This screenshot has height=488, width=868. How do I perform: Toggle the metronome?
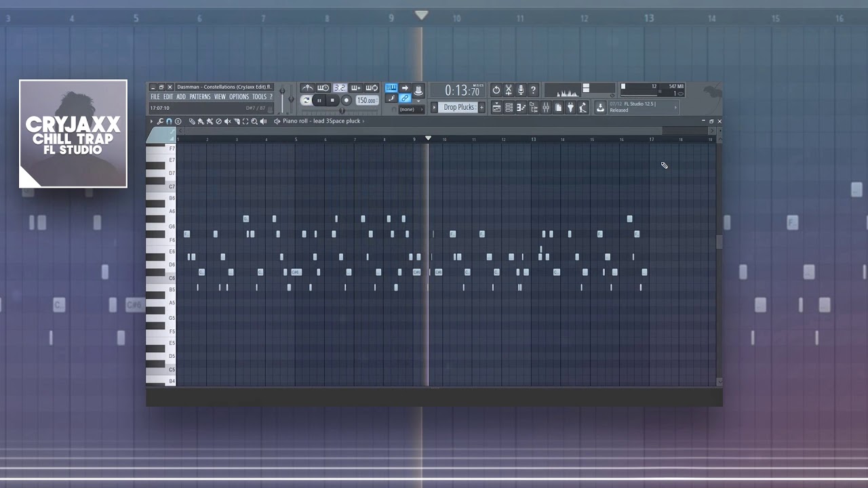click(x=307, y=87)
